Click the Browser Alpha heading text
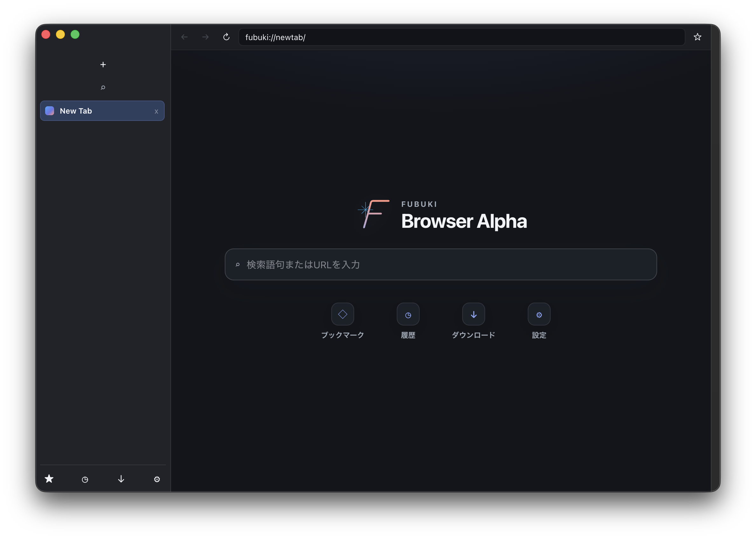Image resolution: width=756 pixels, height=539 pixels. pos(464,221)
